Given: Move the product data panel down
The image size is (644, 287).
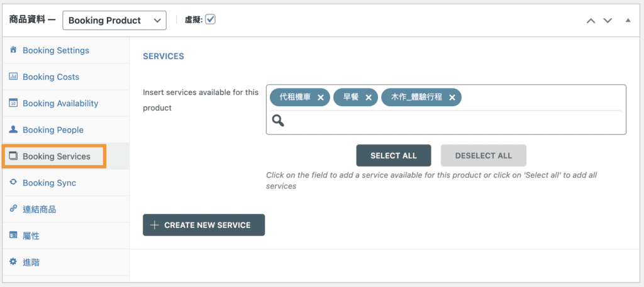Looking at the screenshot, I should pos(608,21).
